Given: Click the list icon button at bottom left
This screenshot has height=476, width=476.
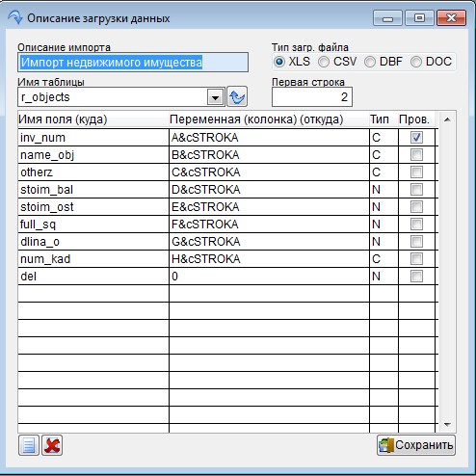Looking at the screenshot, I should coord(29,445).
